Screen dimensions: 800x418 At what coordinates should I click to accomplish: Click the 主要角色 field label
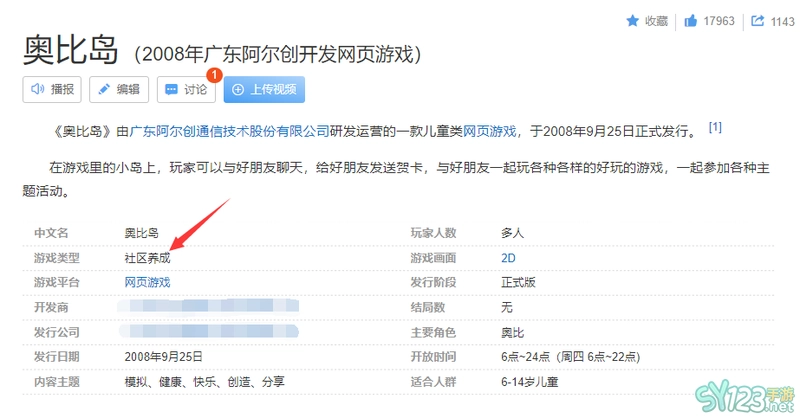point(433,332)
